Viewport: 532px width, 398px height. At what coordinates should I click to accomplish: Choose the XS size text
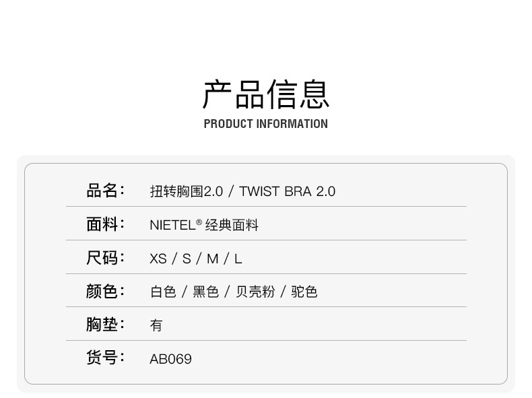pos(158,259)
